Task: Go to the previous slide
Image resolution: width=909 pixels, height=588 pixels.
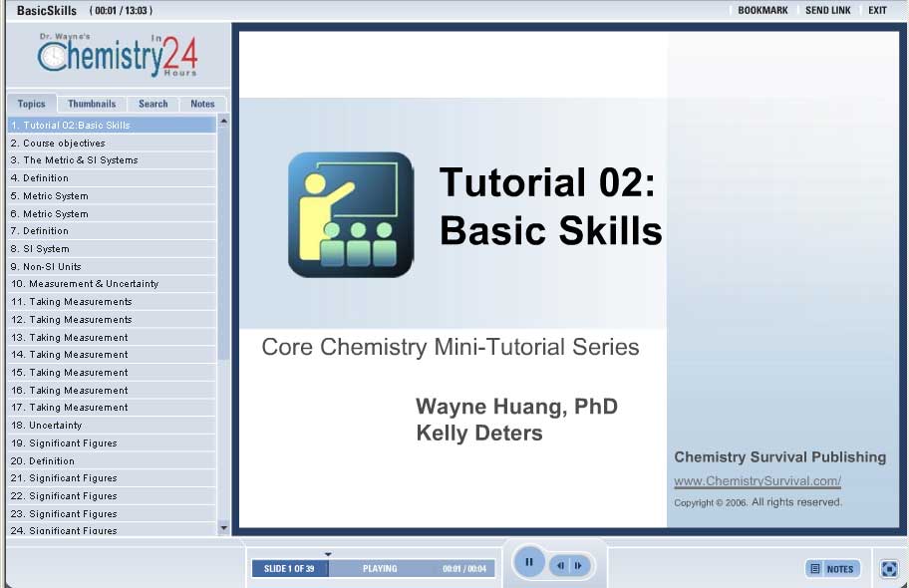Action: tap(561, 566)
